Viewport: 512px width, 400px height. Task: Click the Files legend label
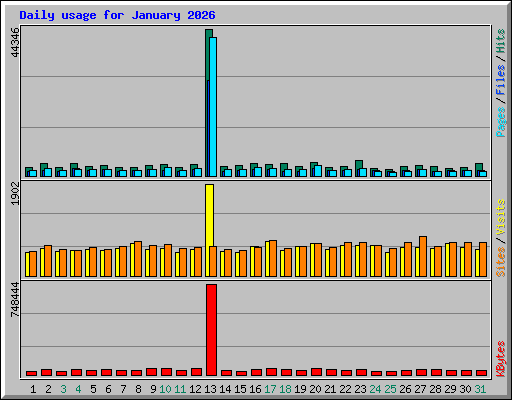tap(501, 80)
